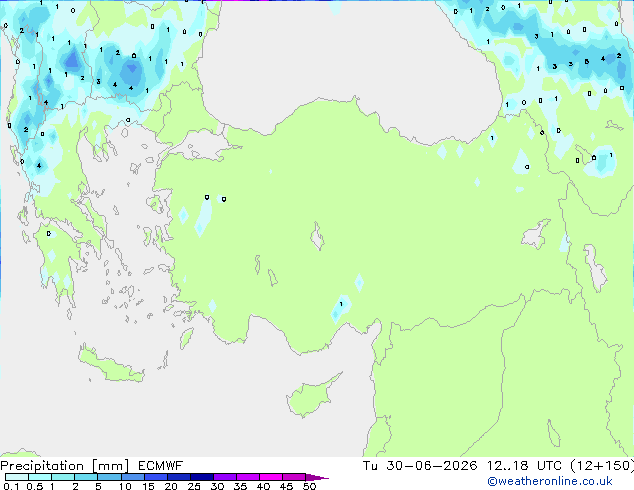This screenshot has width=634, height=490.
Task: Select the 1–2 mm legend color box
Action: click(63, 477)
